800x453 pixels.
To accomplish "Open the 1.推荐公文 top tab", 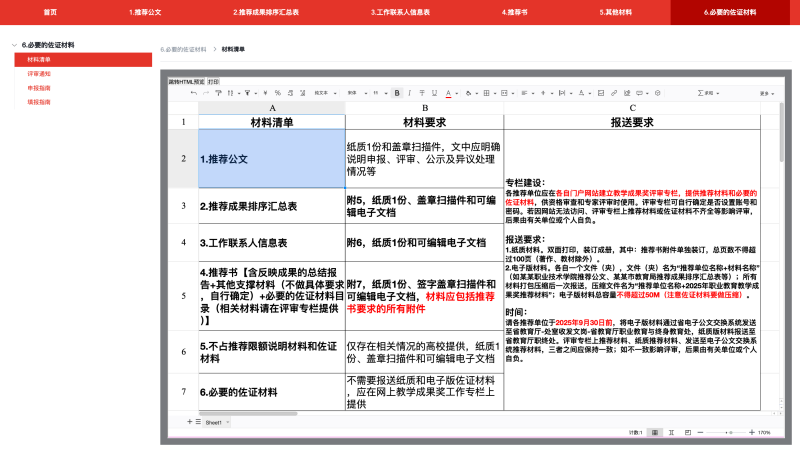I will coord(146,11).
